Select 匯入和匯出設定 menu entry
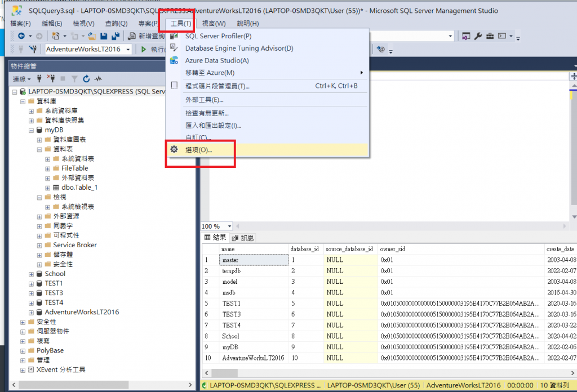The image size is (577, 392). 267,126
